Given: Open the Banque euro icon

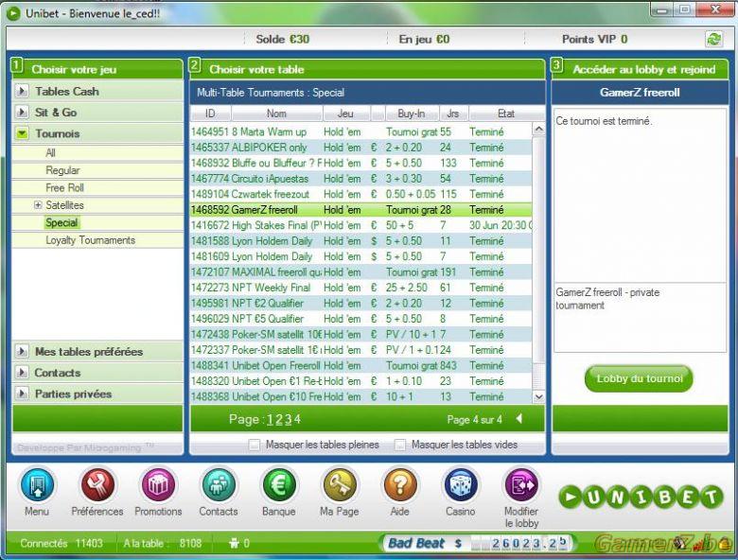Looking at the screenshot, I should (x=278, y=484).
